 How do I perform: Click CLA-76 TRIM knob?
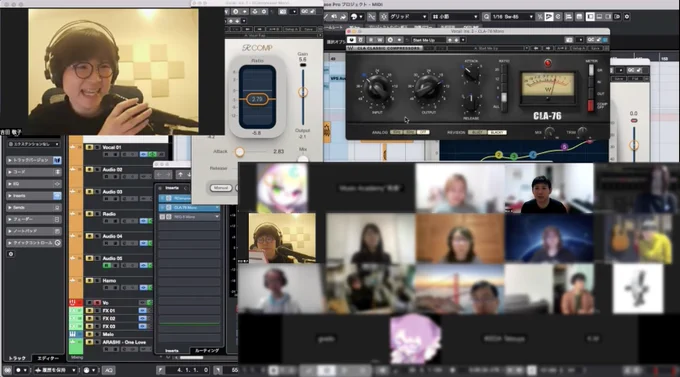582,131
